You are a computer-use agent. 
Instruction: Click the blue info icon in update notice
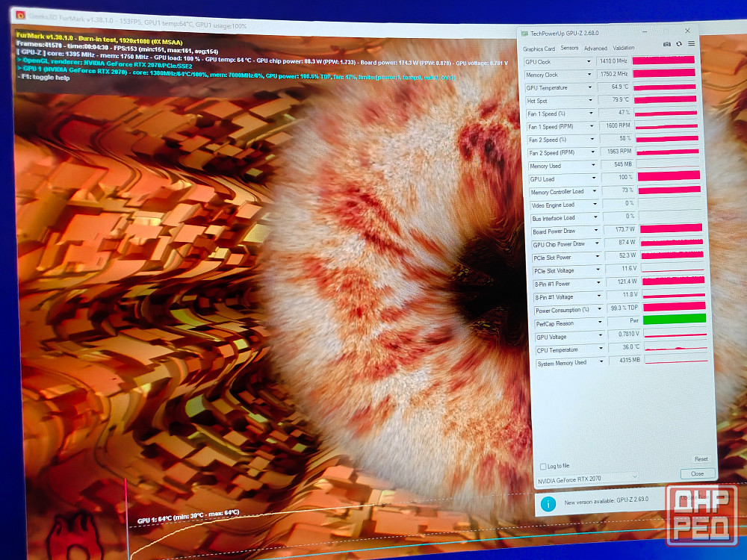point(548,505)
